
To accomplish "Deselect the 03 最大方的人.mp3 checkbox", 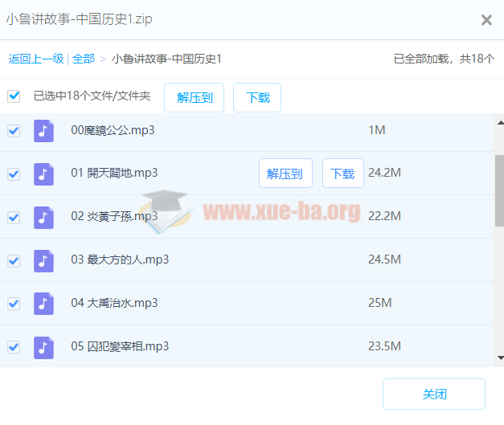I will 14,260.
